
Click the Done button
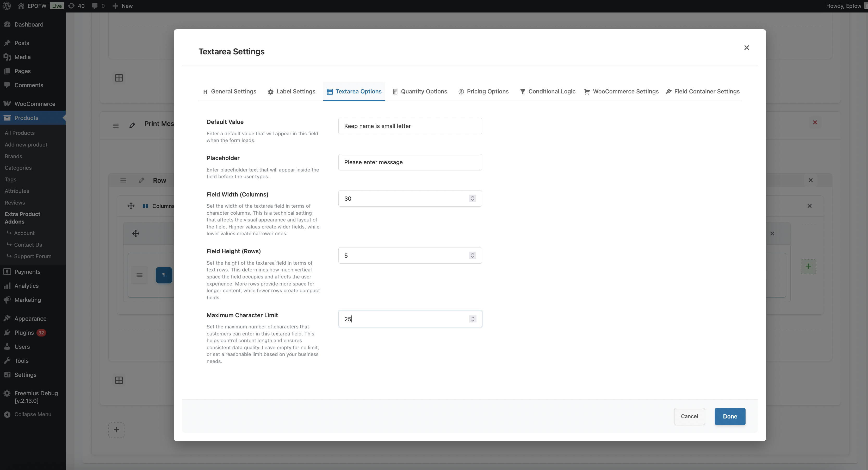tap(730, 416)
